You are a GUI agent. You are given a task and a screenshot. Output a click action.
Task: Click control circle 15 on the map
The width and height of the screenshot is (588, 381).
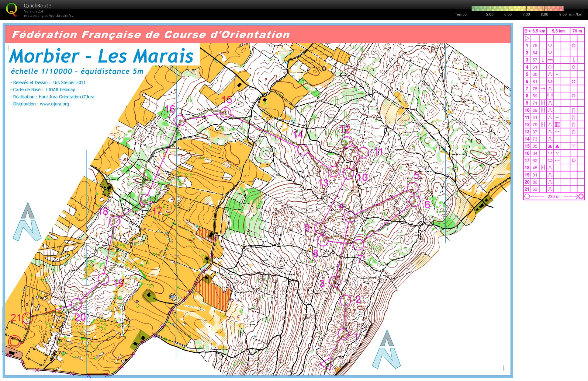(x=226, y=113)
